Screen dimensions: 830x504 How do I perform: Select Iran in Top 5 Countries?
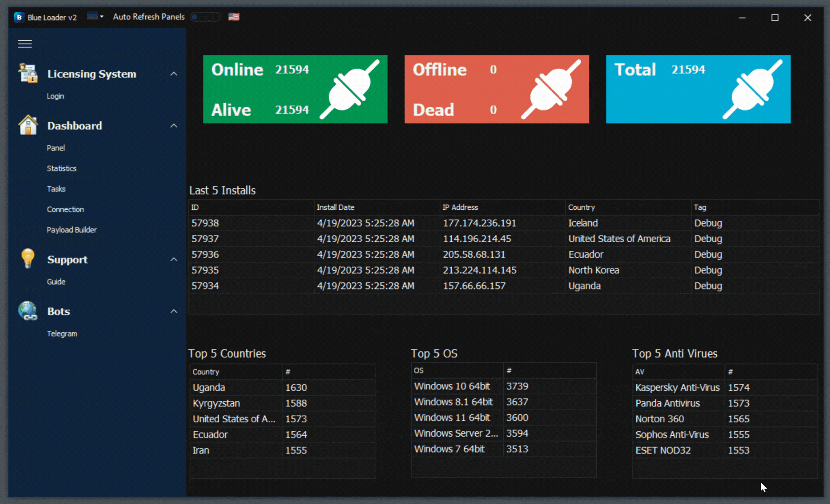pos(282,450)
